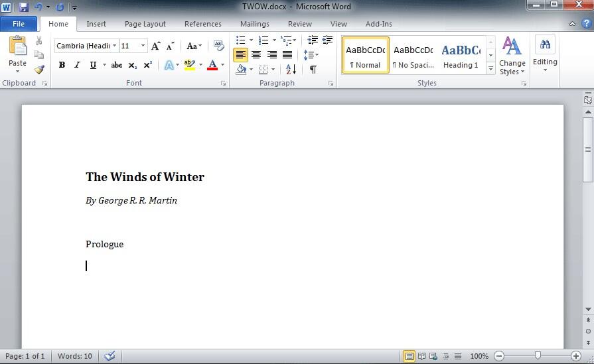Click Zoom In plus button

point(576,356)
